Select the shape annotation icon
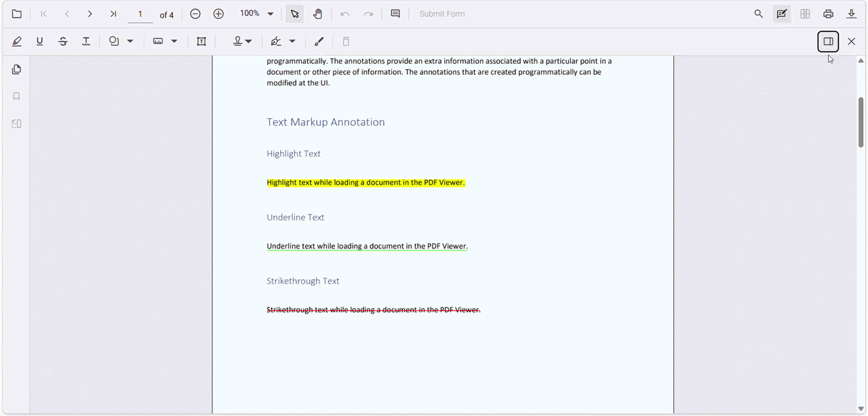The image size is (868, 416). [114, 41]
